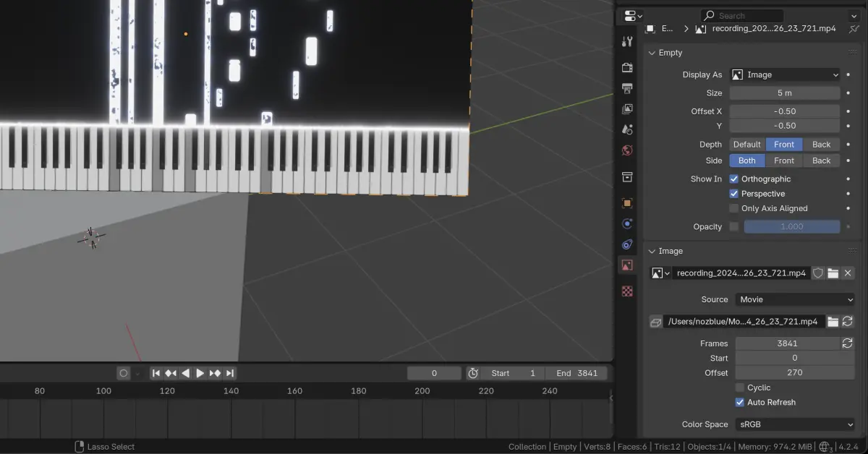This screenshot has height=454, width=868.
Task: Set Side to Front
Action: [784, 160]
